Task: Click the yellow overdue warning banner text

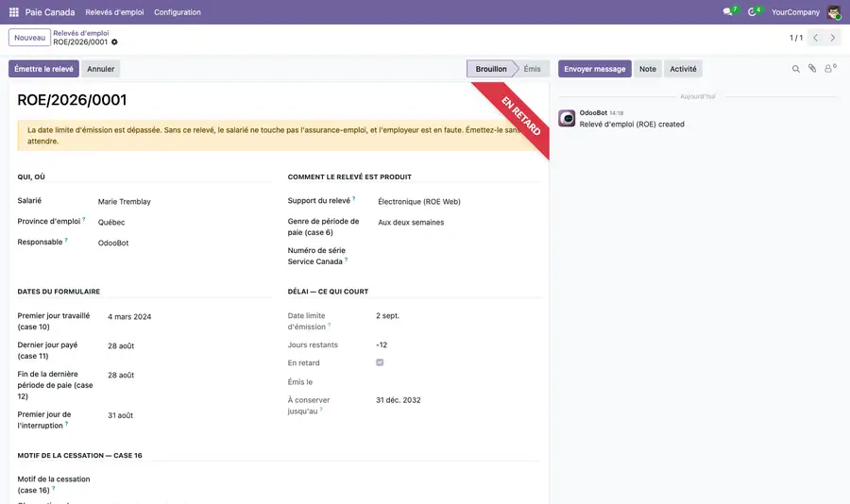Action: 274,136
